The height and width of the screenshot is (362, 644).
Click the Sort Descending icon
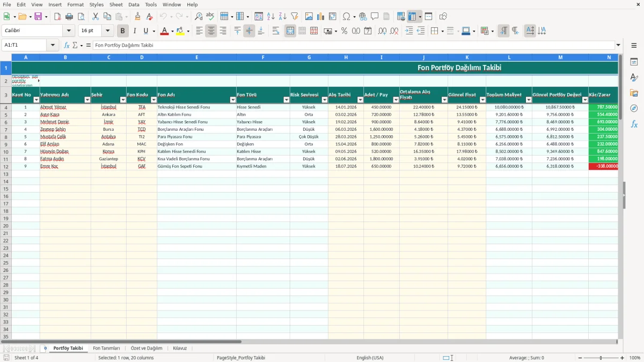[282, 17]
